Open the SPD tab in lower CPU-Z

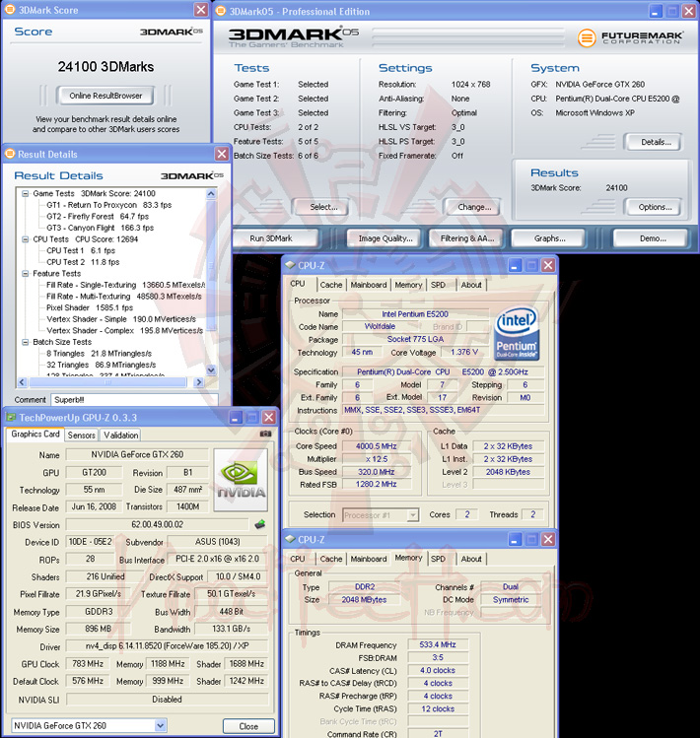[x=438, y=559]
